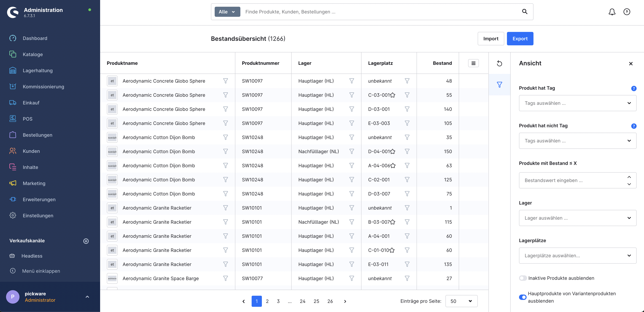Click the reset filters circular arrow icon
The height and width of the screenshot is (312, 644).
[499, 63]
